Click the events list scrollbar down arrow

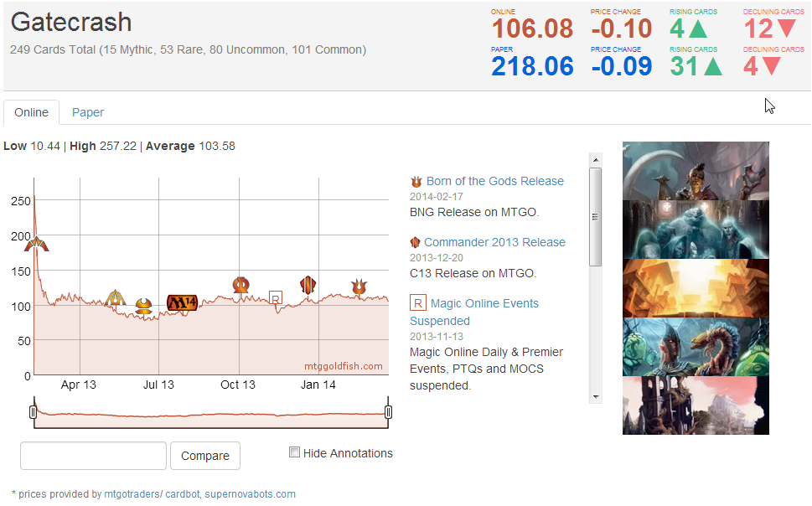(596, 396)
